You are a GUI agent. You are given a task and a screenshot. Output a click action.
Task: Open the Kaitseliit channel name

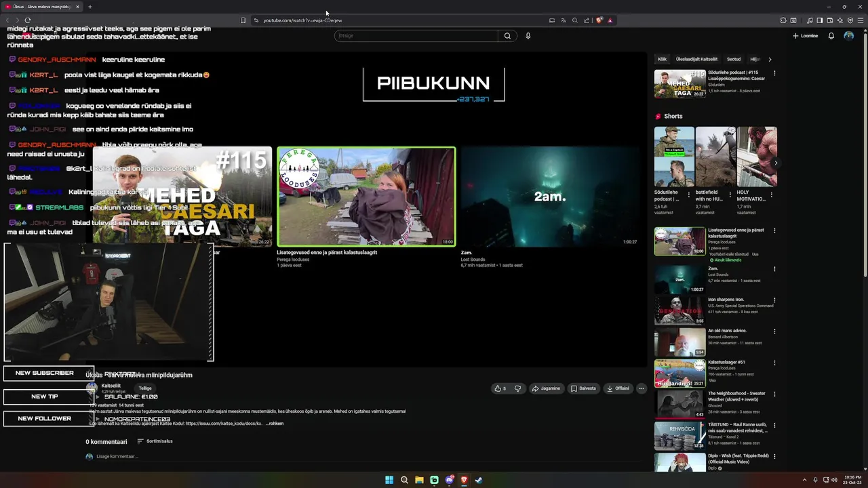point(111,386)
